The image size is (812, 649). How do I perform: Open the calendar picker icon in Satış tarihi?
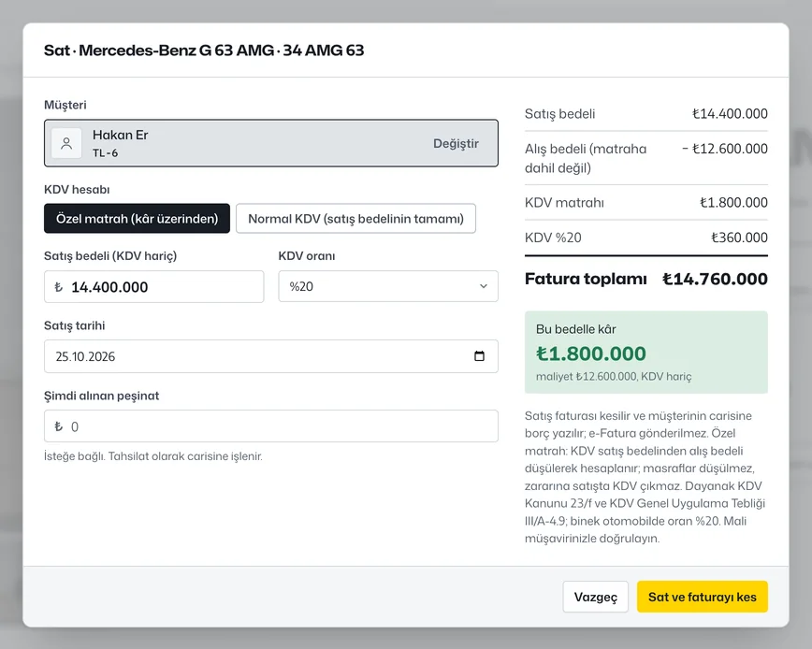480,356
